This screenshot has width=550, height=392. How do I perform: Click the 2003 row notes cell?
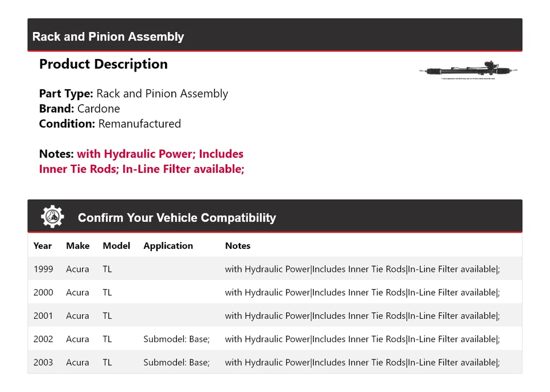(x=362, y=362)
